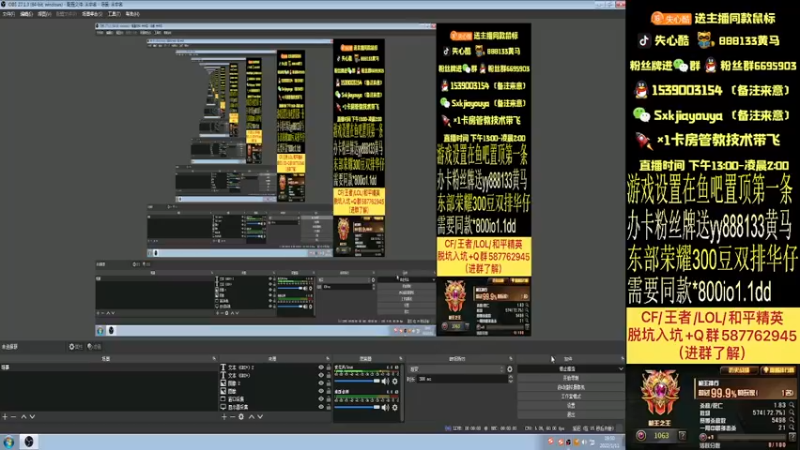The height and width of the screenshot is (450, 800).
Task: Pop out the Scene Transitions dock header icon
Action: coord(511,359)
